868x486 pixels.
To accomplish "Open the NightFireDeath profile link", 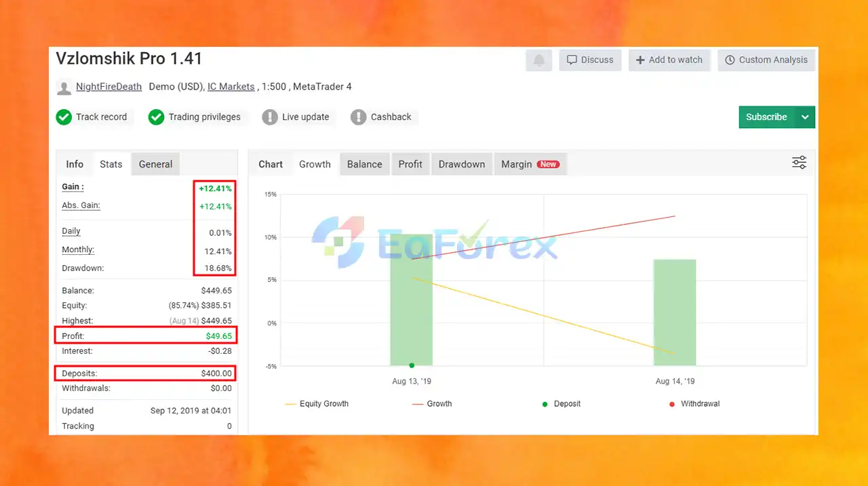I will (x=109, y=87).
